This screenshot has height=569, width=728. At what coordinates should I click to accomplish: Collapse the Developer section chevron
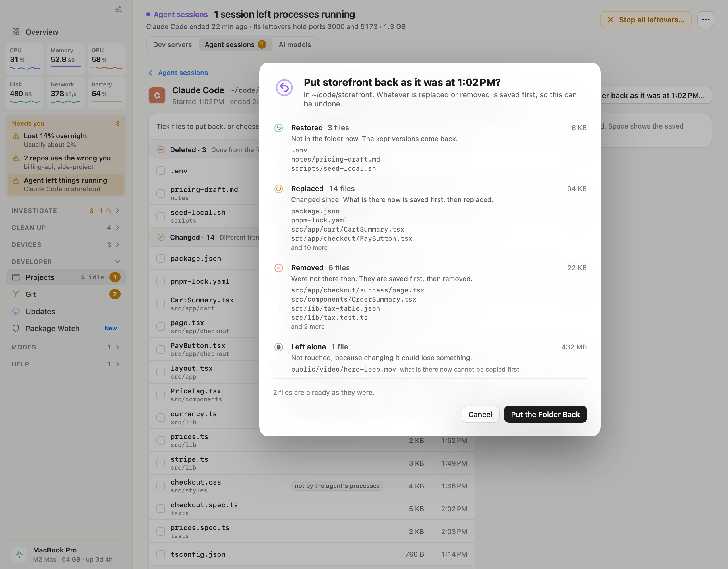click(x=117, y=261)
